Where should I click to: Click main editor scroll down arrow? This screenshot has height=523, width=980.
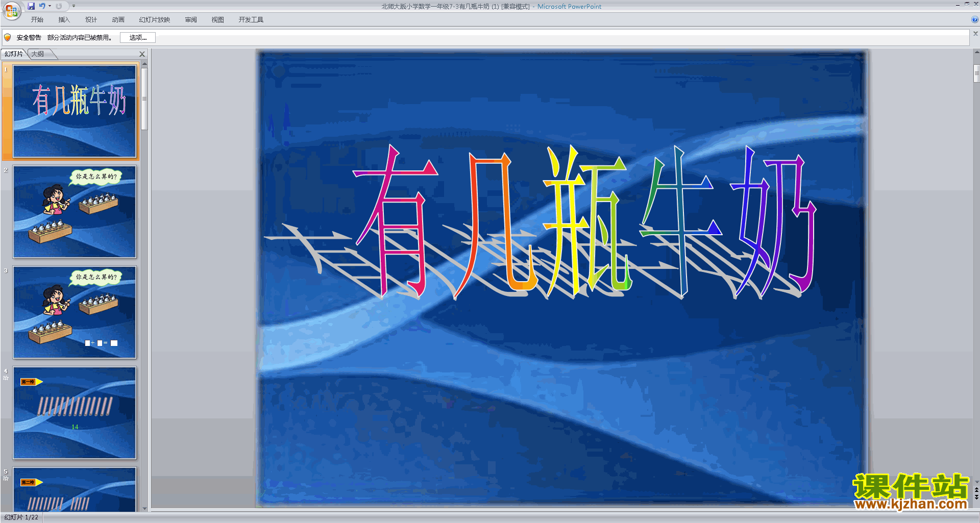(976, 482)
